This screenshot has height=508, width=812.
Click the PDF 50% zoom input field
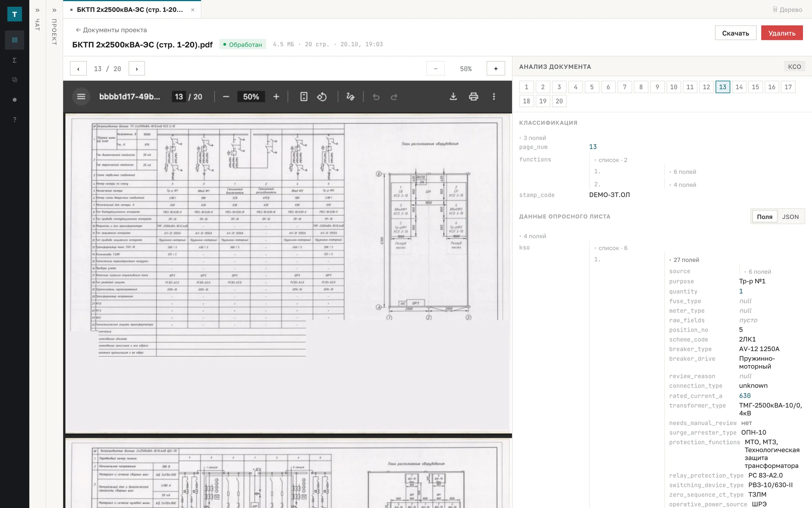251,97
